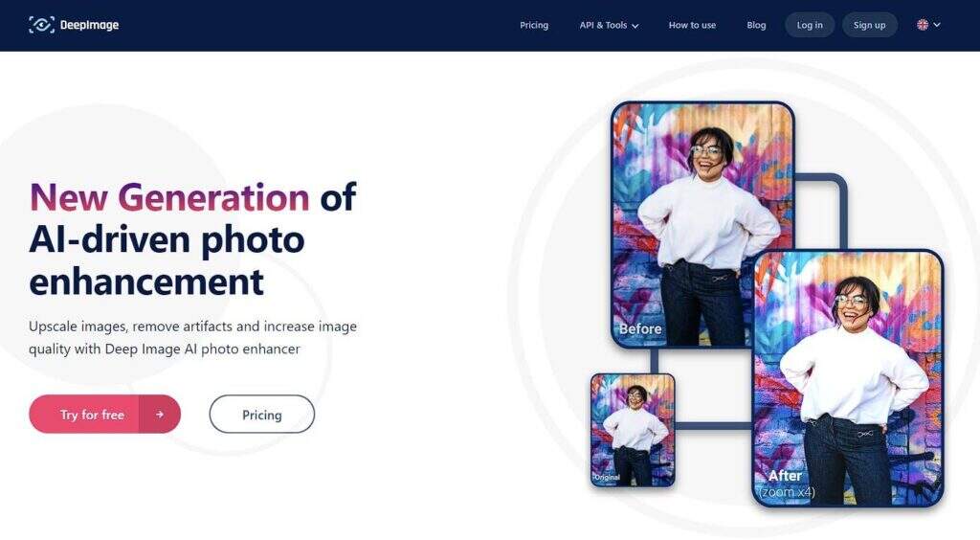Click the New Generation headline text
This screenshot has height=540, width=980.
pos(169,197)
